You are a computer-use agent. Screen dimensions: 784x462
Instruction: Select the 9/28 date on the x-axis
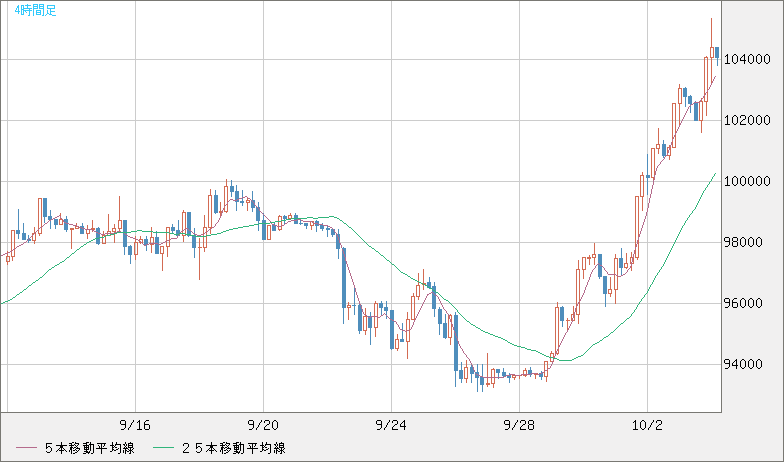click(519, 424)
